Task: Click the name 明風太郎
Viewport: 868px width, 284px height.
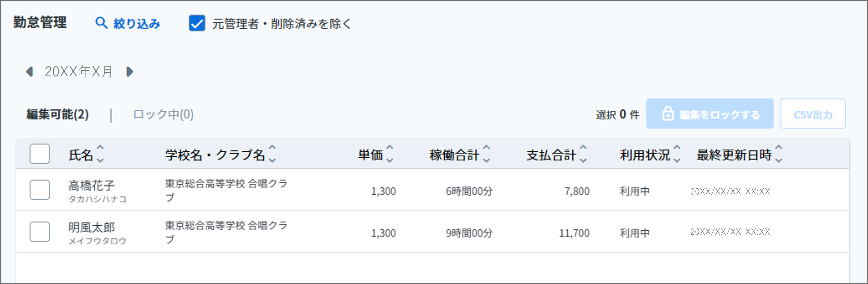Action: tap(92, 227)
